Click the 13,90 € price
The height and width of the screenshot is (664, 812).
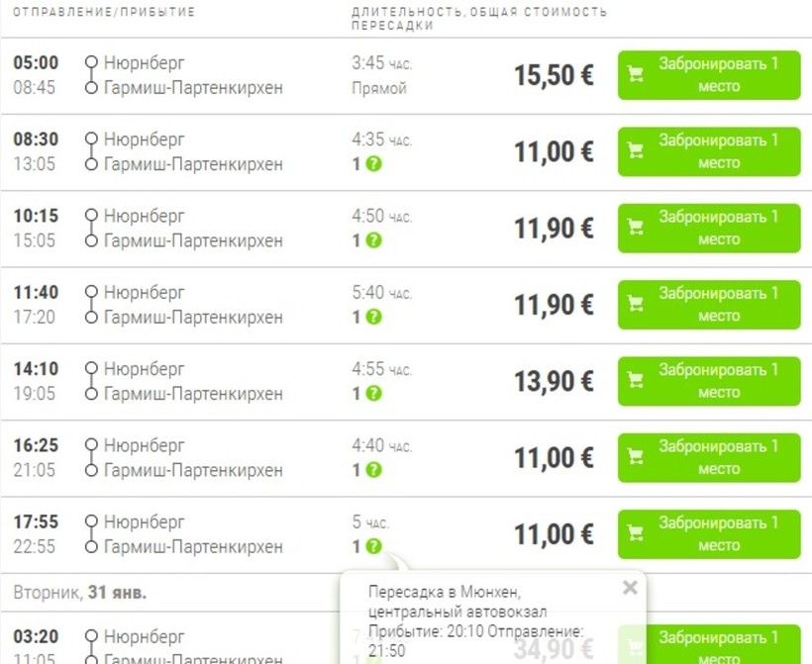pos(554,382)
